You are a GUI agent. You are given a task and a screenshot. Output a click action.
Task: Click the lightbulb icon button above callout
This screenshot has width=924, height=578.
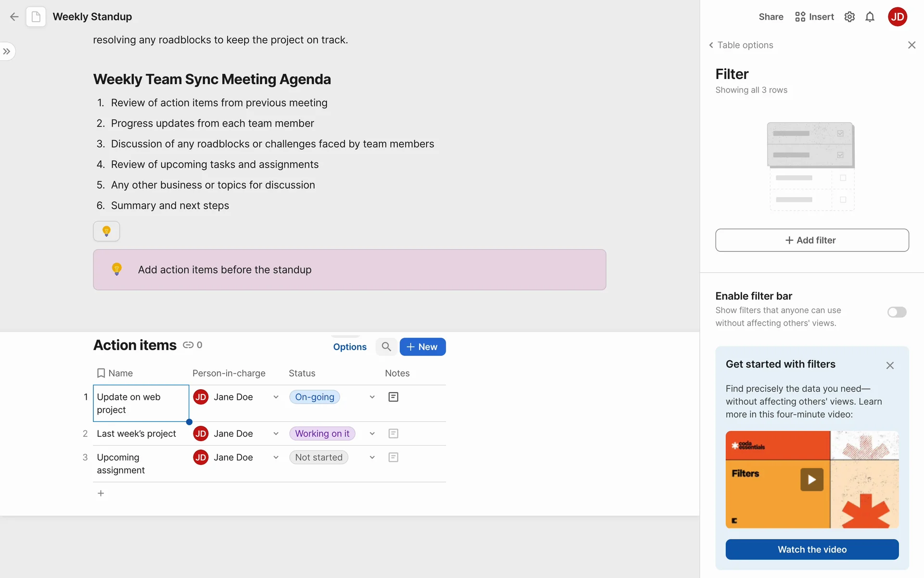click(x=106, y=231)
